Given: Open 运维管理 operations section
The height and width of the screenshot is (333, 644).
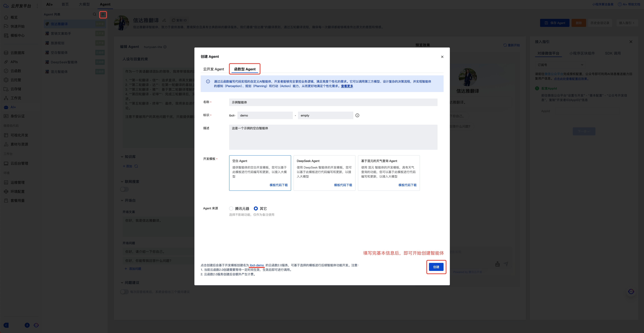Looking at the screenshot, I should (x=14, y=182).
